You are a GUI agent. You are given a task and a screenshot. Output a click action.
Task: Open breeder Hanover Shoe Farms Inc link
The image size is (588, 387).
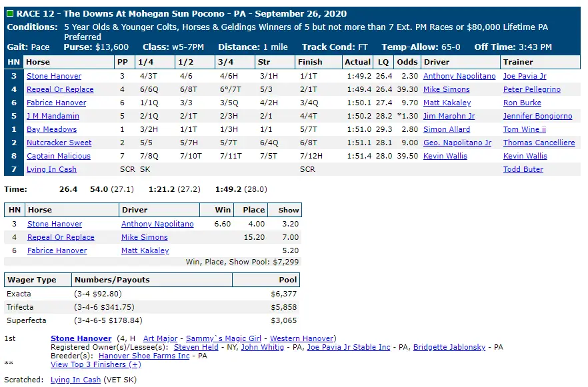144,356
